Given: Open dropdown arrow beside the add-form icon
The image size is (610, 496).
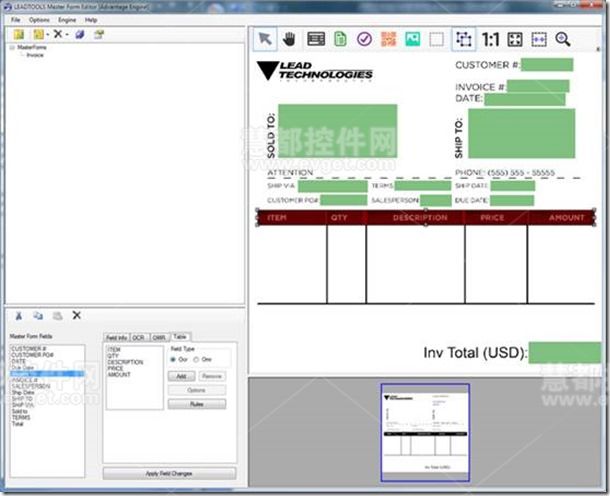Looking at the screenshot, I should 47,35.
